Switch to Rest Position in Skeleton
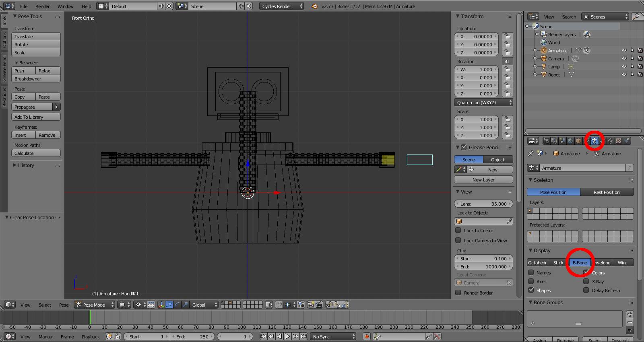The width and height of the screenshot is (644, 342). click(x=607, y=192)
